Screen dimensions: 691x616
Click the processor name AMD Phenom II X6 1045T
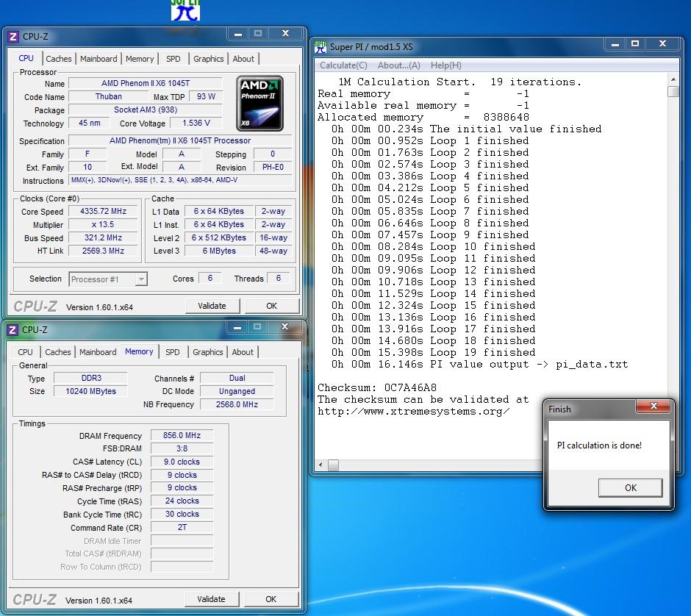click(146, 83)
